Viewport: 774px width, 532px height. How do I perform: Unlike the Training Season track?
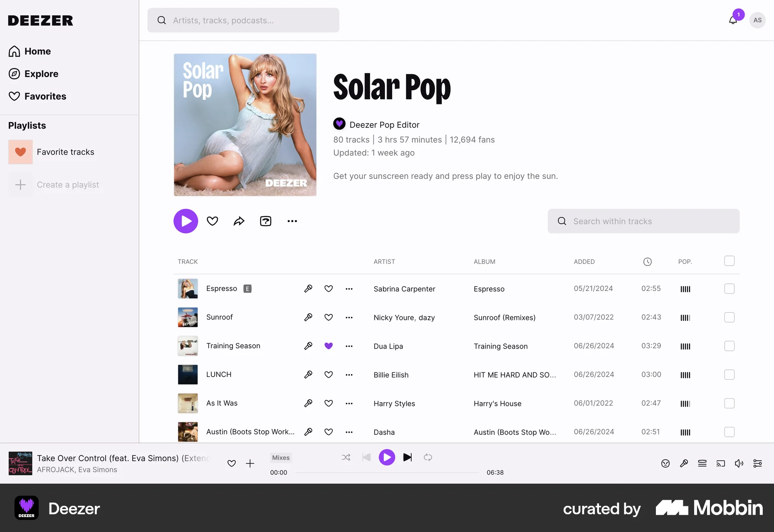[329, 346]
